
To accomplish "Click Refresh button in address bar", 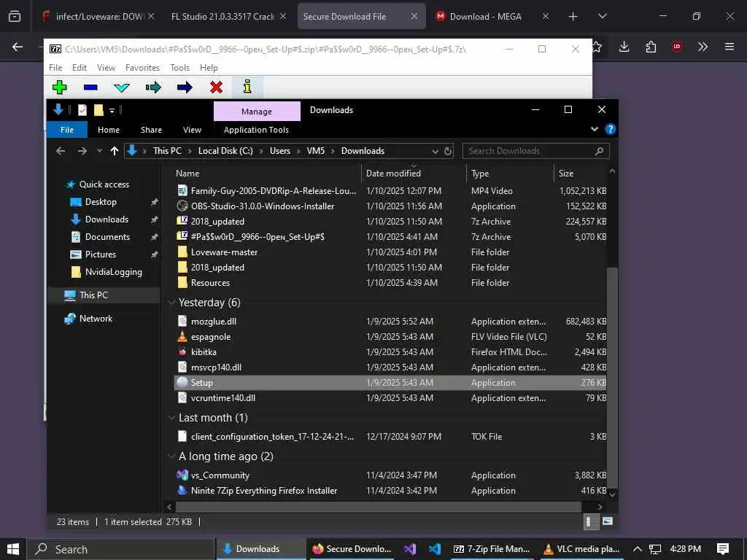I will (x=448, y=152).
